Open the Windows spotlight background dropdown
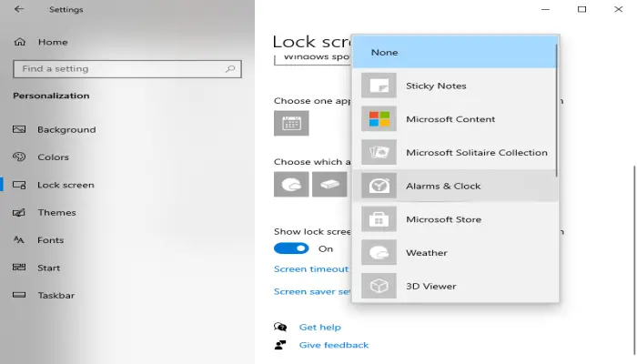 (312, 58)
